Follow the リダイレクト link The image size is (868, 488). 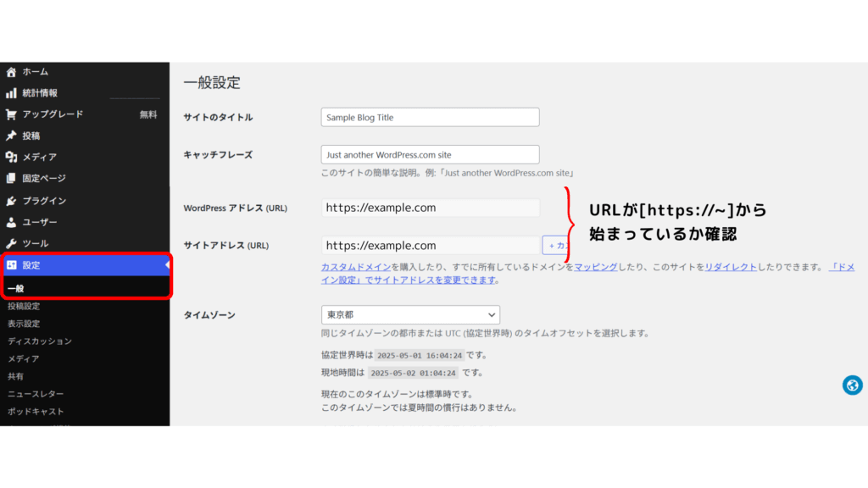731,267
